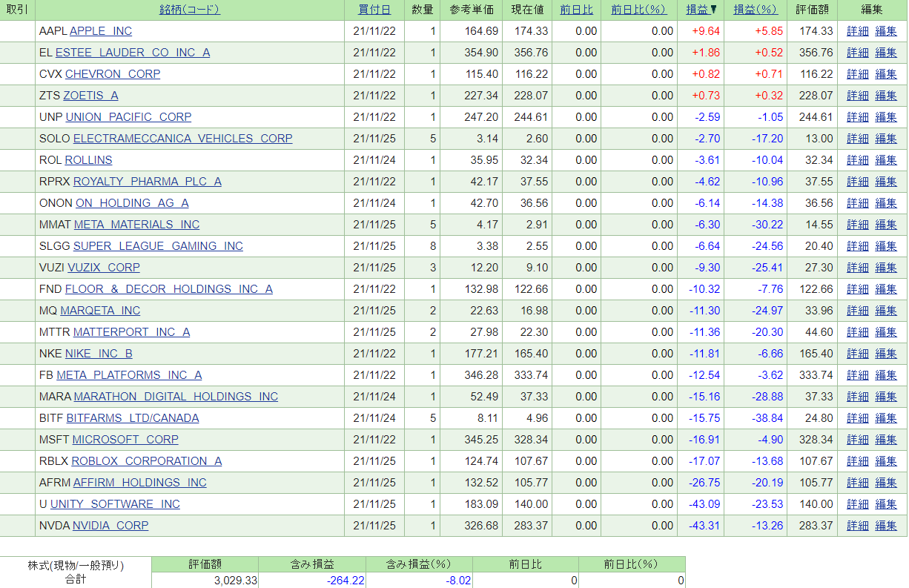Click 詳細 in the AFRM row
Screen dimensions: 909x588
click(x=858, y=483)
